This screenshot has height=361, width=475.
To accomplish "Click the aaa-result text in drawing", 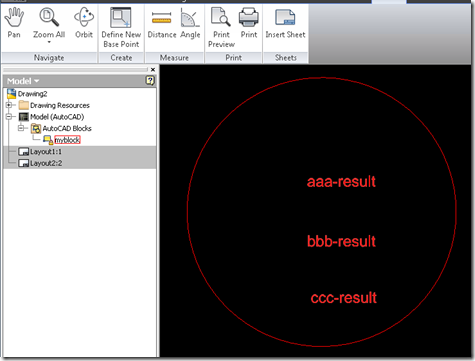I will (341, 182).
